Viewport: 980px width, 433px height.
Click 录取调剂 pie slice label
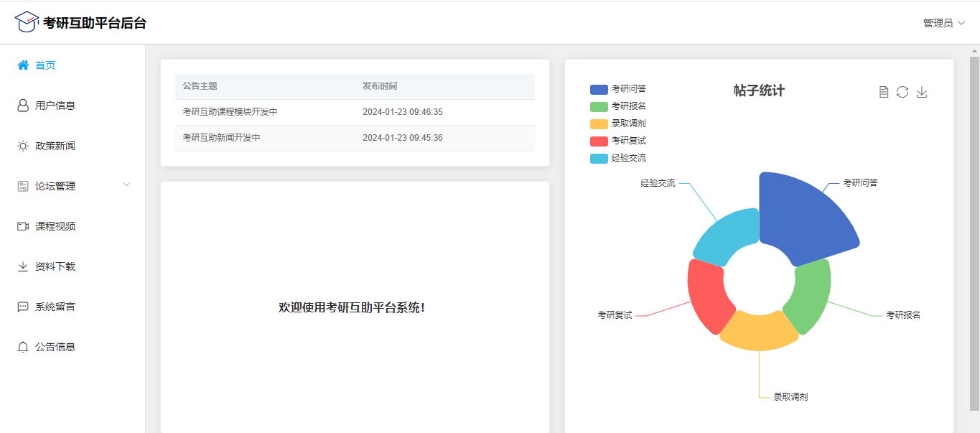790,396
